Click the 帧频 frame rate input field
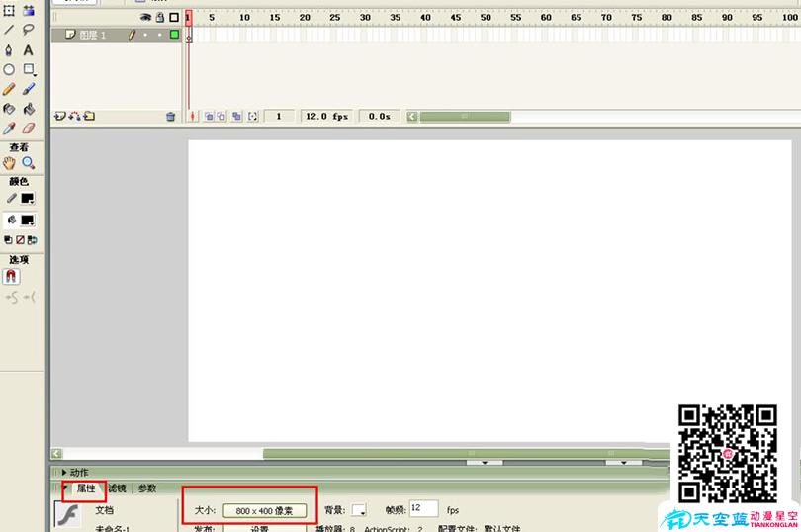The width and height of the screenshot is (801, 532). (x=423, y=508)
